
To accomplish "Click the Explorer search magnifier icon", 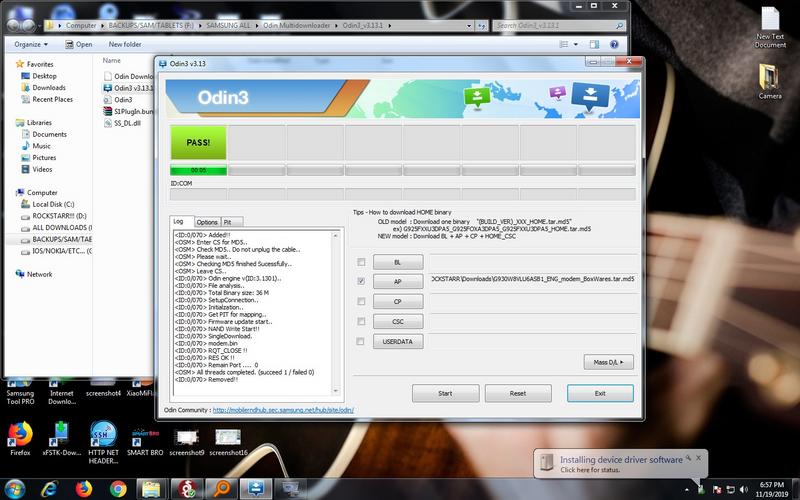I will (x=619, y=26).
